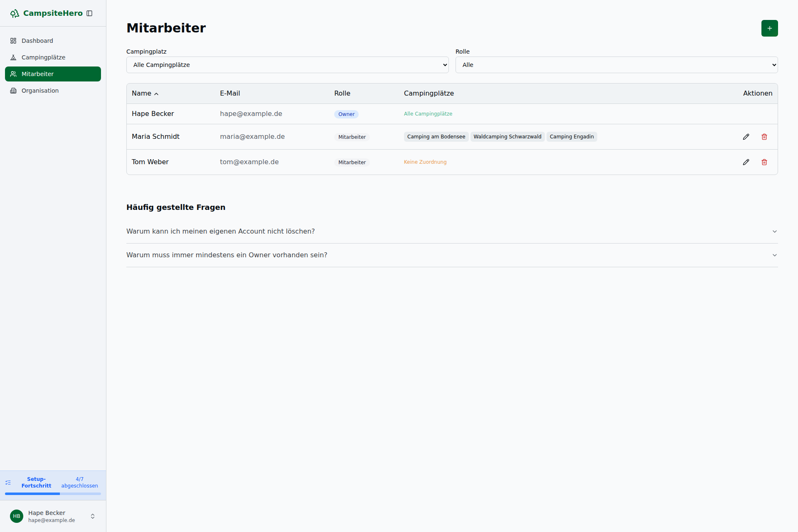Click the 'Keine Zuordnung' label

(425, 162)
